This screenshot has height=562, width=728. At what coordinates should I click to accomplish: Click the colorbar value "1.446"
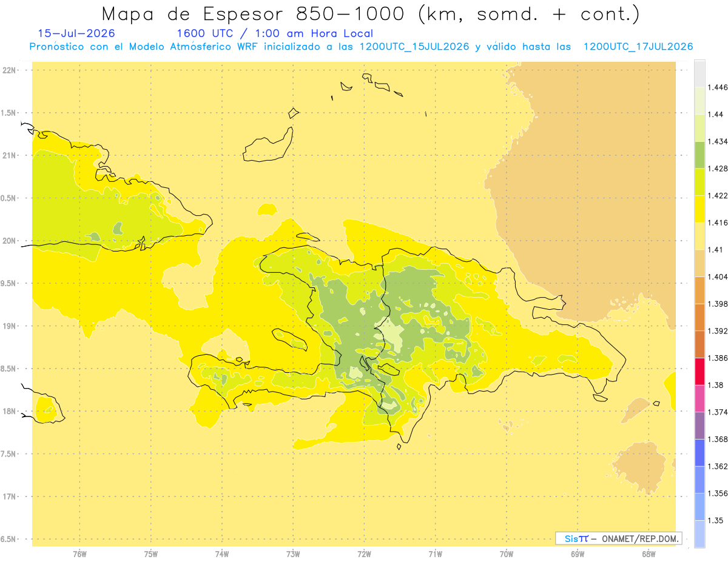[x=718, y=87]
